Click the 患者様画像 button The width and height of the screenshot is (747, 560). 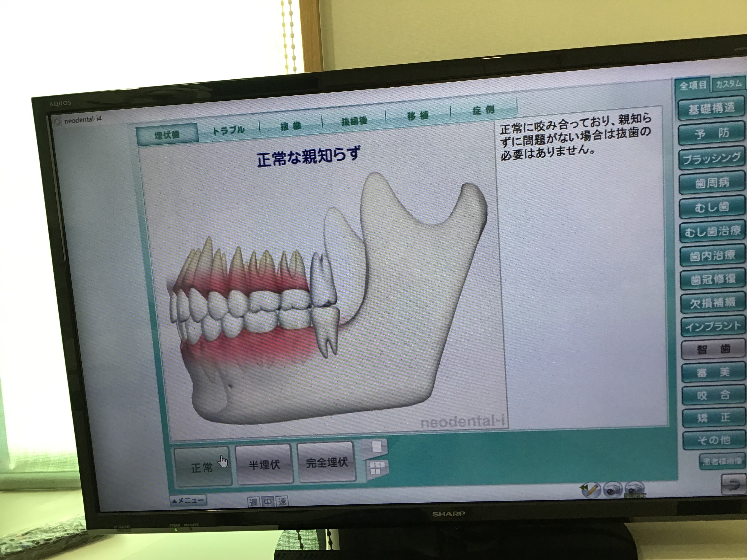click(x=722, y=461)
